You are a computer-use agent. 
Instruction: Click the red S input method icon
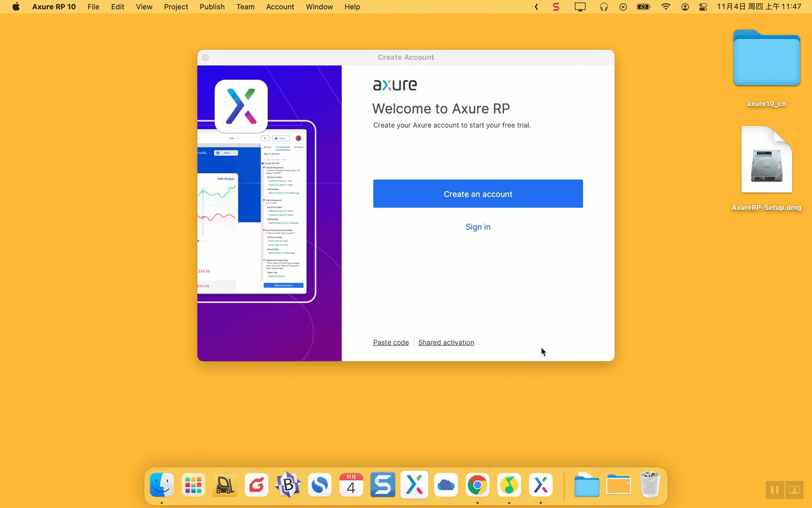[556, 7]
